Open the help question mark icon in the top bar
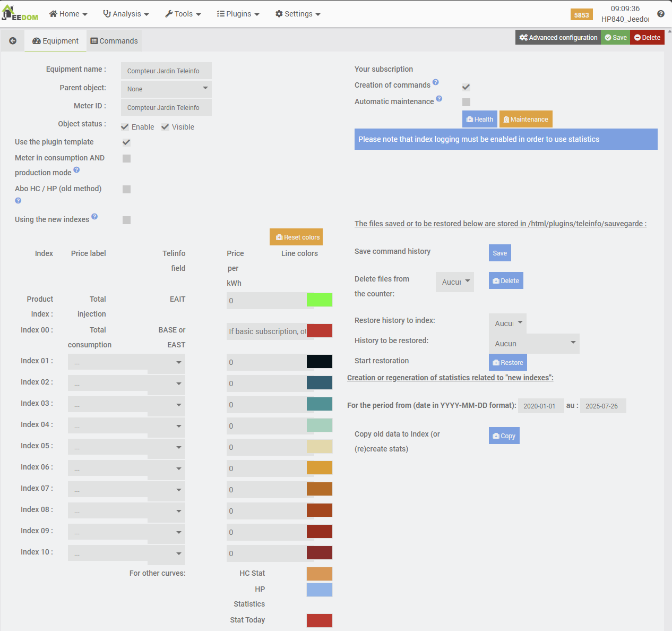The height and width of the screenshot is (631, 672). [661, 14]
